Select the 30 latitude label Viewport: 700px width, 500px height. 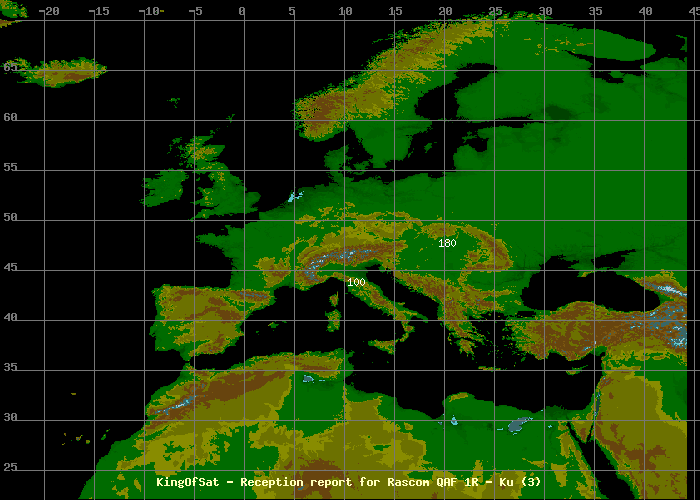pyautogui.click(x=11, y=418)
